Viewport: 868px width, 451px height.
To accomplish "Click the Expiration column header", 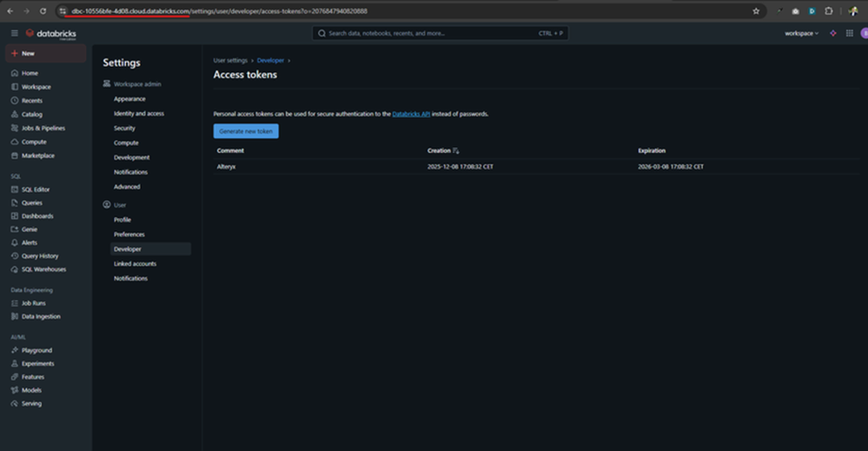I will pyautogui.click(x=652, y=150).
